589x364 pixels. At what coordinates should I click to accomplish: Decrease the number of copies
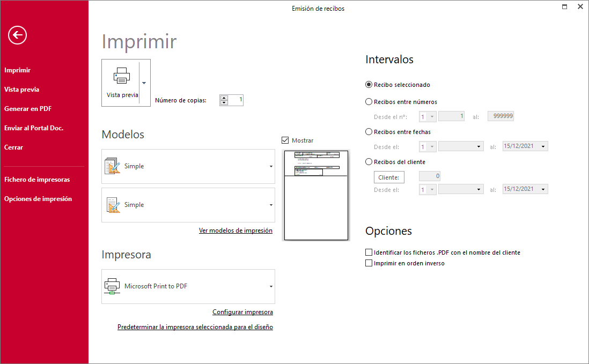(224, 102)
